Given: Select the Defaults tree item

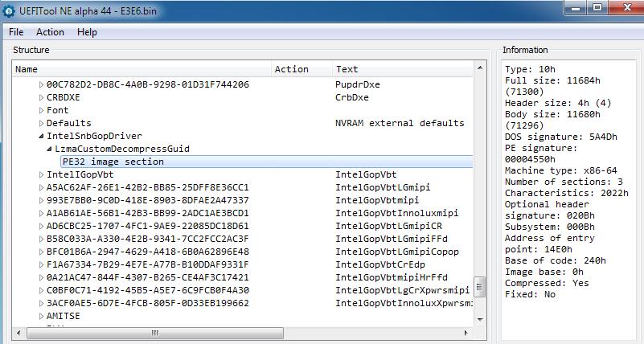Looking at the screenshot, I should tap(68, 123).
